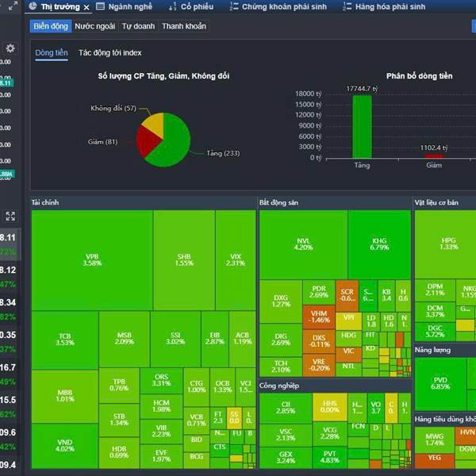Open the Cổ phiếu tab
This screenshot has height=476, width=476.
191,6
